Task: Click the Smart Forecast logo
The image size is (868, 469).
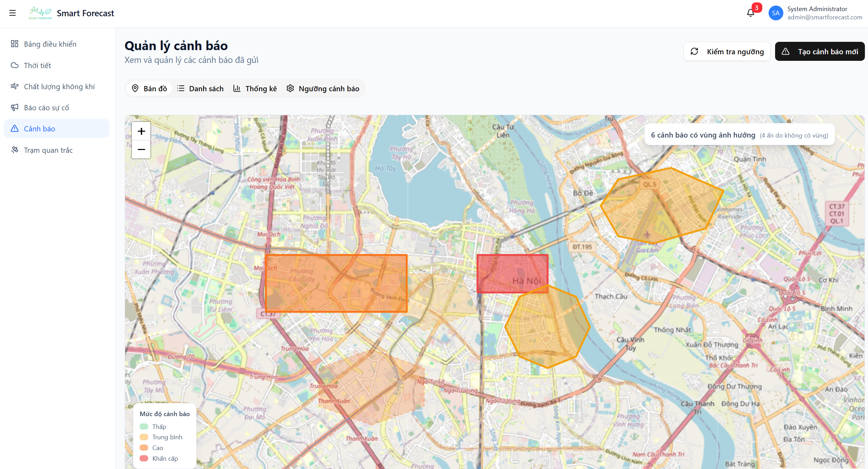Action: pyautogui.click(x=40, y=13)
